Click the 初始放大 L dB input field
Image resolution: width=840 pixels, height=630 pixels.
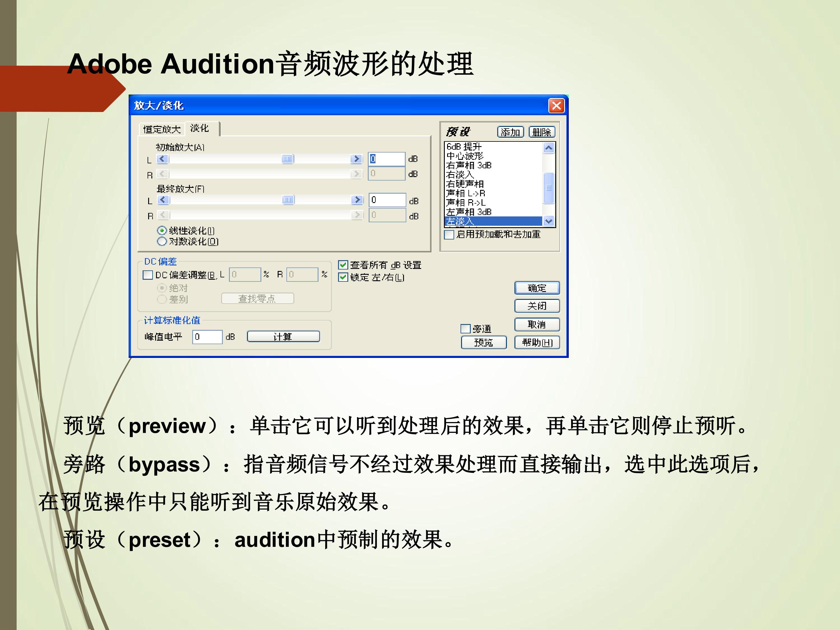point(386,159)
